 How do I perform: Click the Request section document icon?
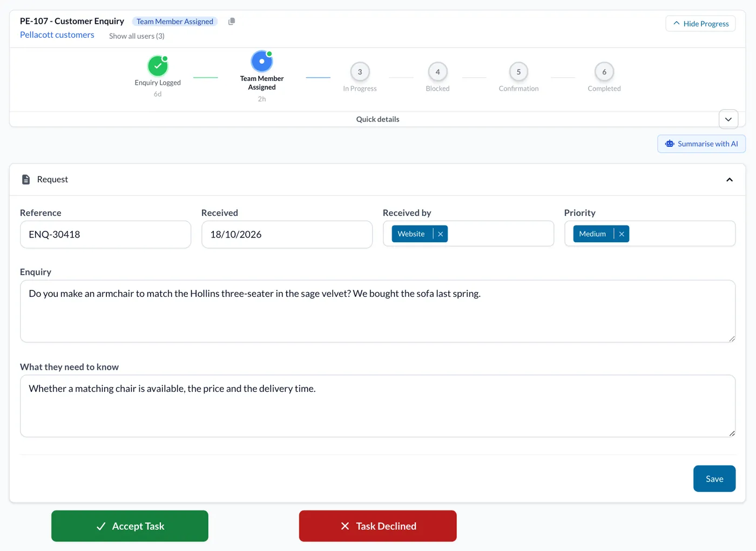click(x=25, y=180)
